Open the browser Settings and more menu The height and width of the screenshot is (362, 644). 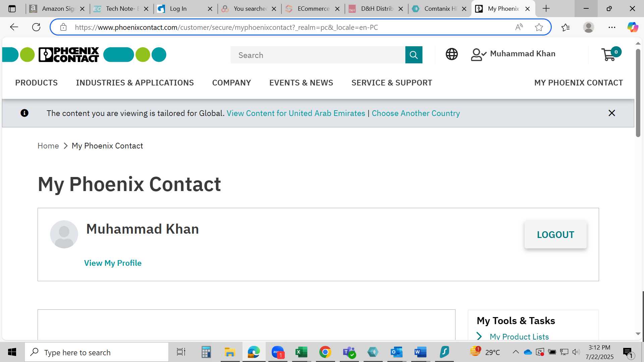(612, 27)
